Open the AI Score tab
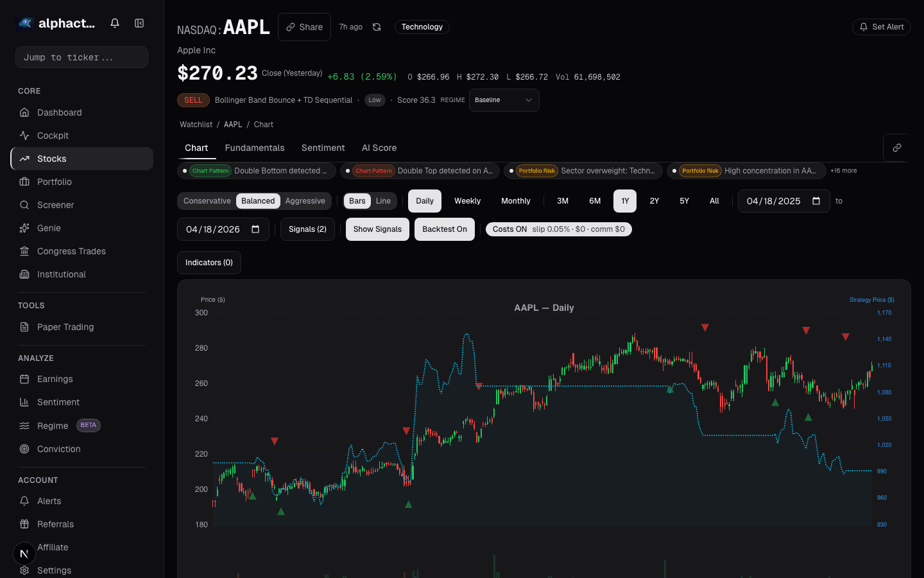This screenshot has width=924, height=578. pos(379,148)
